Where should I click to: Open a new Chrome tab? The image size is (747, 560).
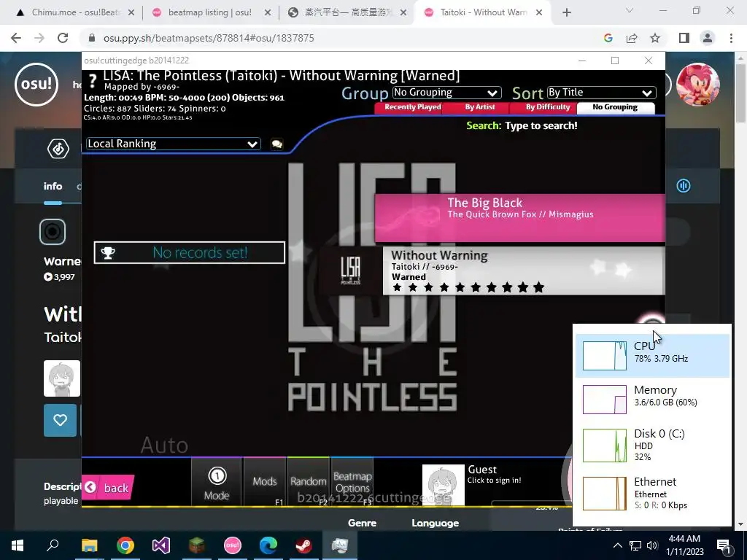click(566, 12)
